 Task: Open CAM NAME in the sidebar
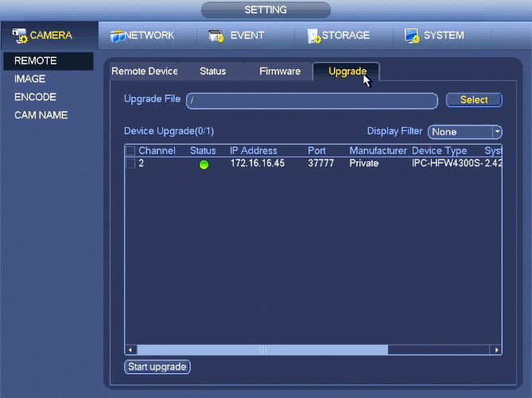tap(41, 115)
